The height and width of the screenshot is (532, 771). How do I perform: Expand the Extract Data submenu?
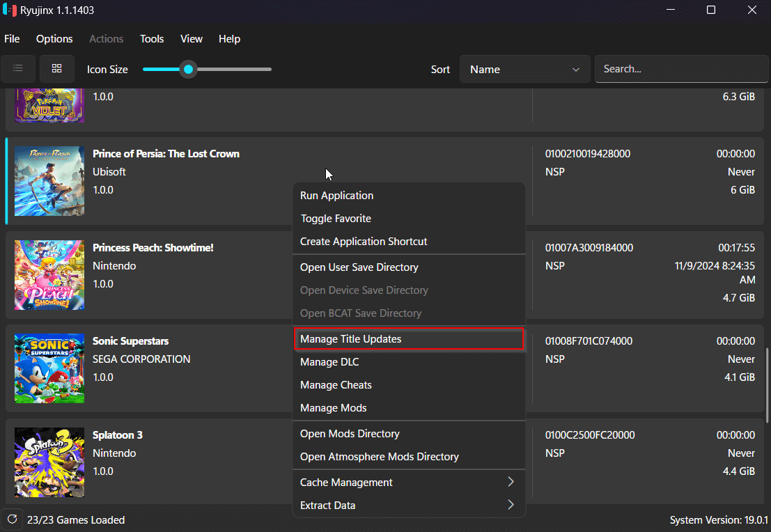click(409, 506)
